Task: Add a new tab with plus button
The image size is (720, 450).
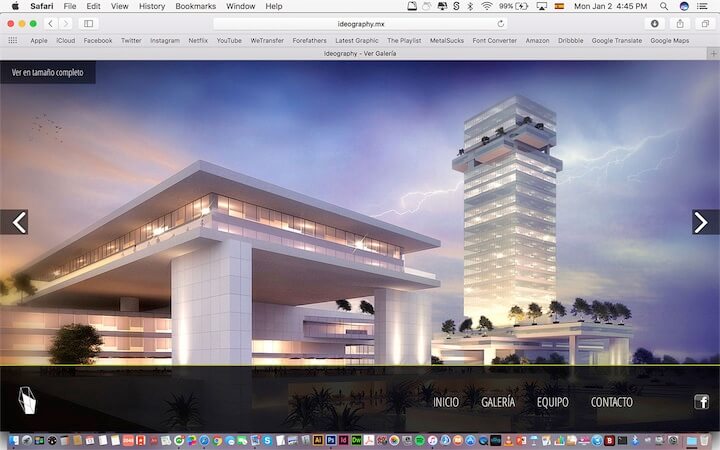Action: 711,53
